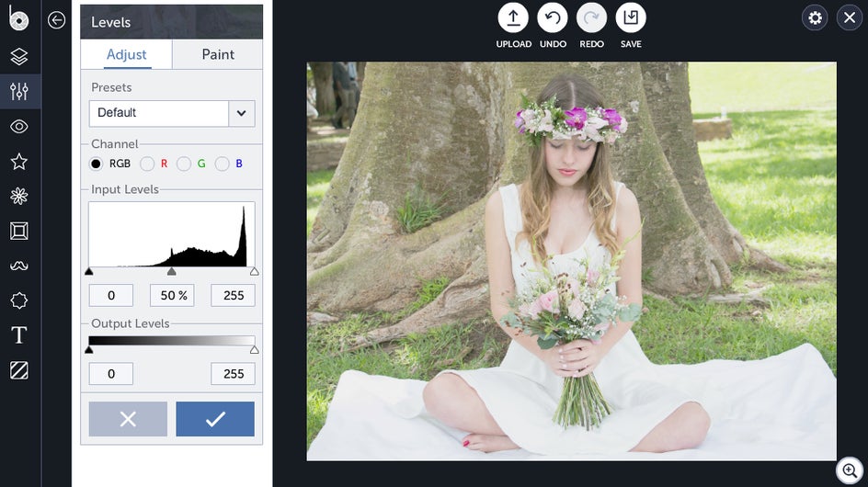Open the Frames icon
The image size is (868, 487).
point(18,231)
